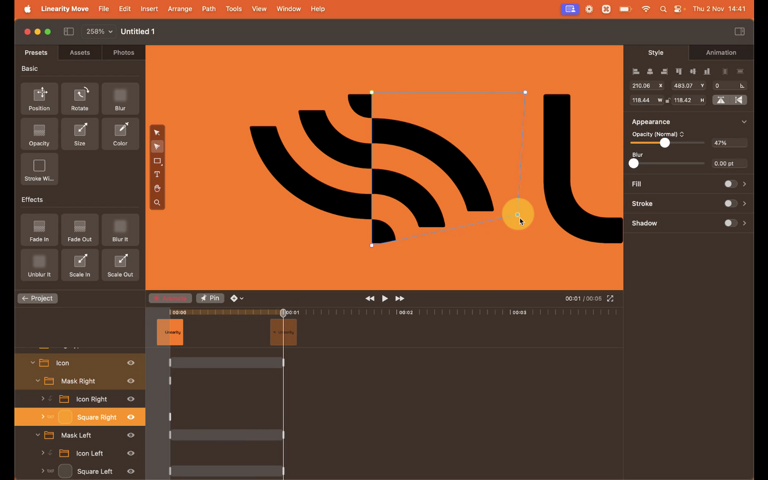Align selection to top edges
Viewport: 768px width, 480px height.
pos(678,72)
